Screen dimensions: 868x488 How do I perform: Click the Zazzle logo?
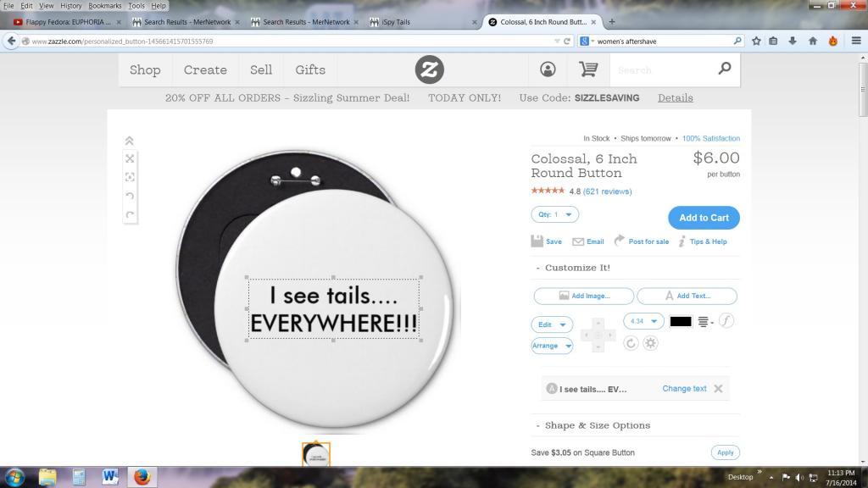click(x=430, y=69)
